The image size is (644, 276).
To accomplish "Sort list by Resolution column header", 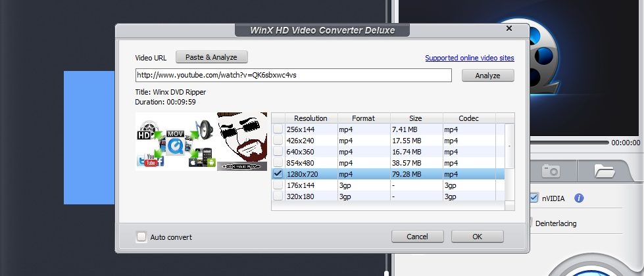I will point(310,118).
